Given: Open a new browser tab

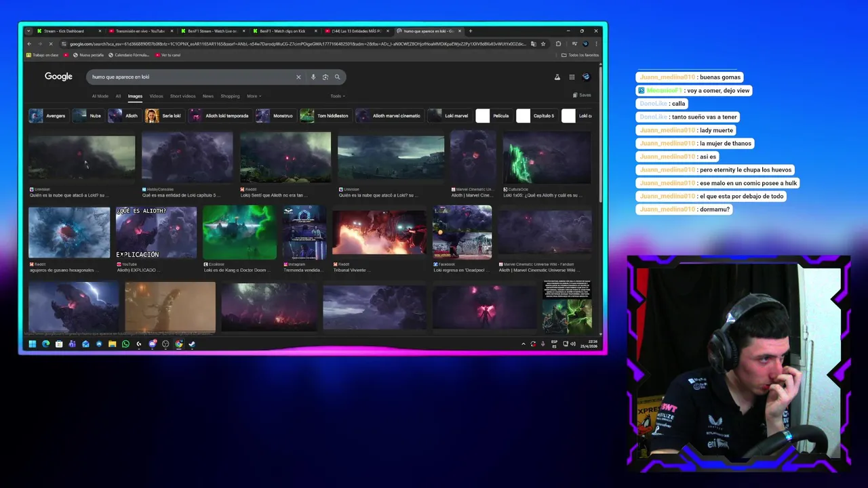Looking at the screenshot, I should 471,31.
